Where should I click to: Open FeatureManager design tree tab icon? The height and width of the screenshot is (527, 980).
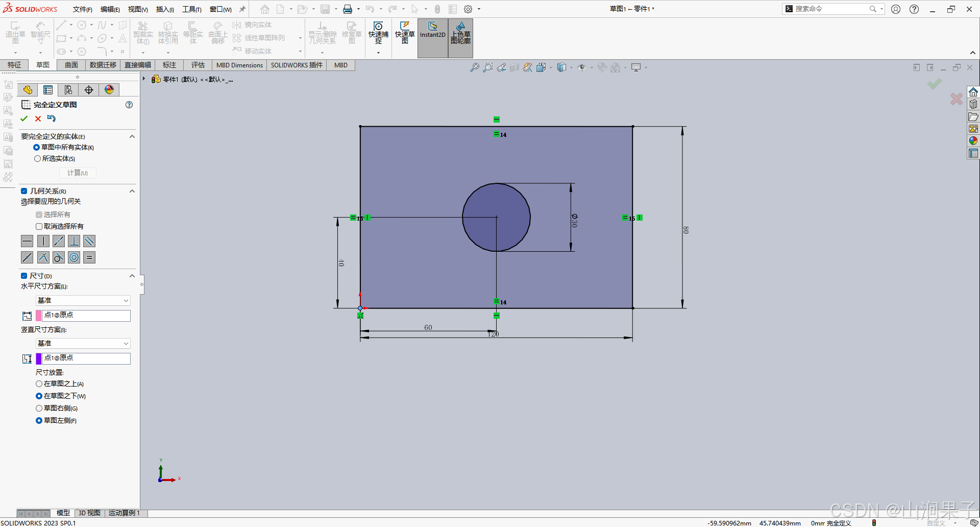28,90
